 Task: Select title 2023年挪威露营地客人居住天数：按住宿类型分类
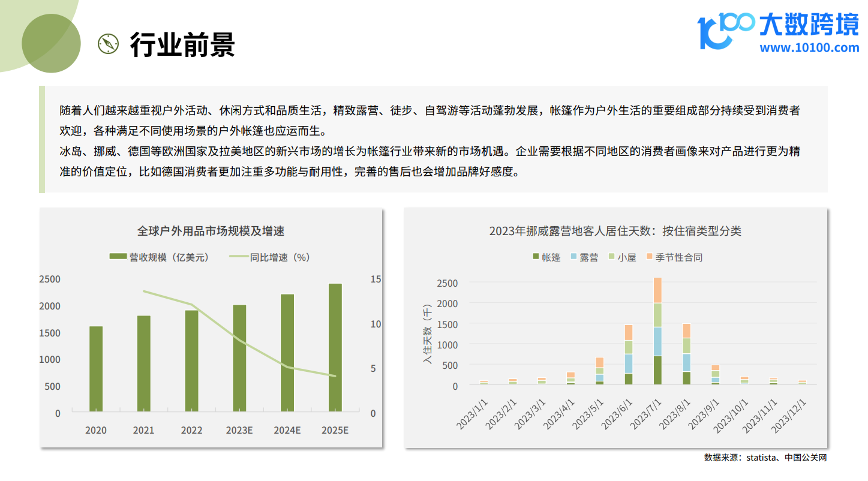(615, 231)
